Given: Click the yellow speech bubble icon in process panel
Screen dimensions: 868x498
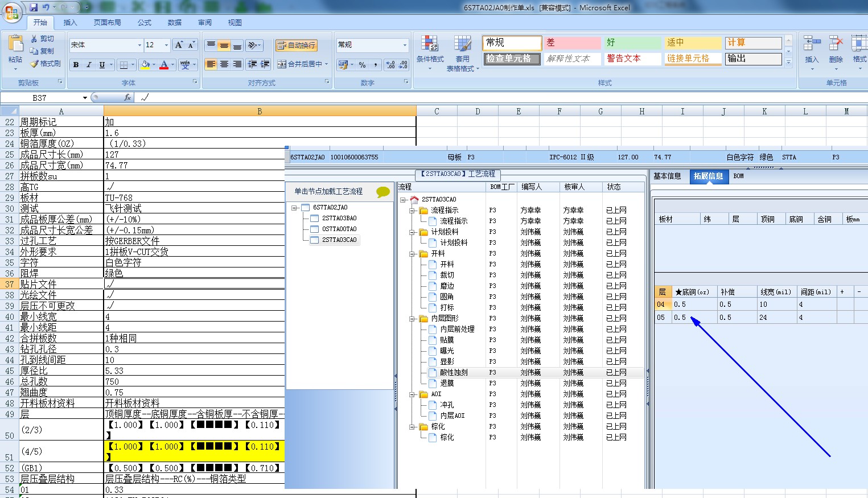Looking at the screenshot, I should pos(383,192).
